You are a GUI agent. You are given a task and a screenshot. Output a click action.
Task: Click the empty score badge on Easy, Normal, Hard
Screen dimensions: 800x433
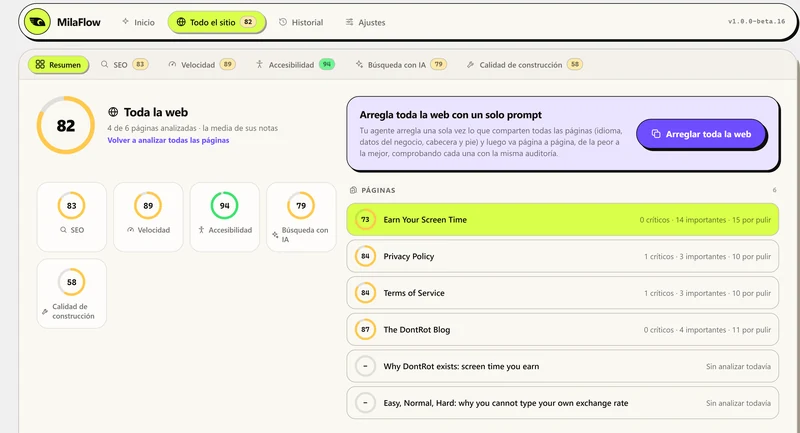click(x=365, y=403)
